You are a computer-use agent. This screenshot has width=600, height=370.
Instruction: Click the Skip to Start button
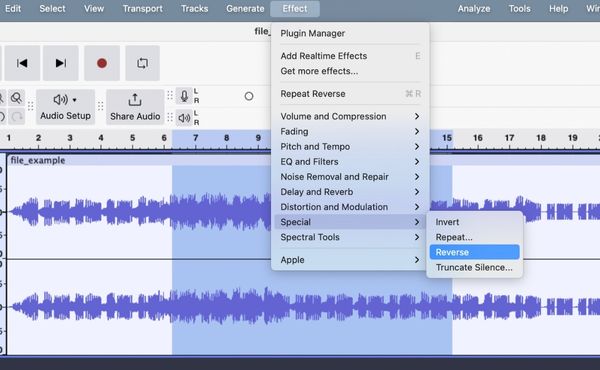(22, 63)
